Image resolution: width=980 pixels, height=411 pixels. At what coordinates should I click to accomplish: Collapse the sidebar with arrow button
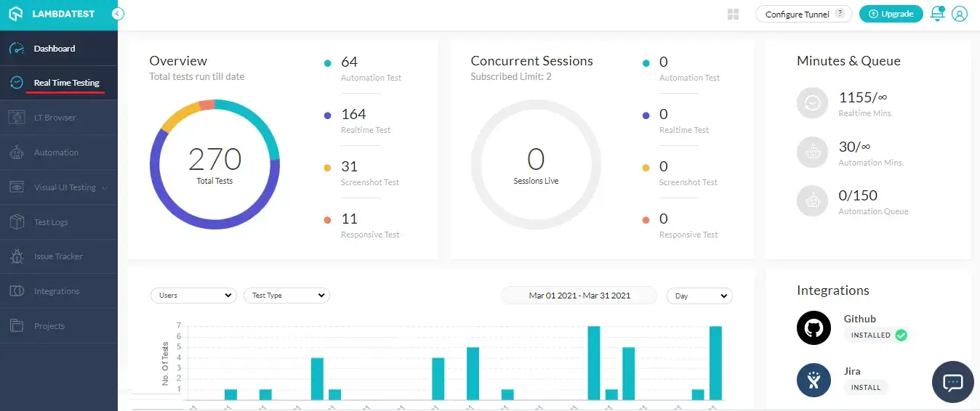(x=119, y=14)
